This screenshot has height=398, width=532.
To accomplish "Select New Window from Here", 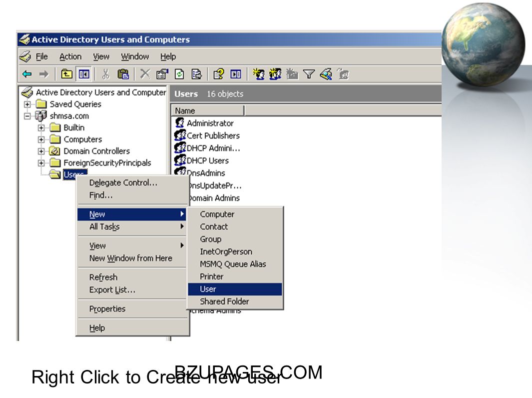I will coord(132,258).
